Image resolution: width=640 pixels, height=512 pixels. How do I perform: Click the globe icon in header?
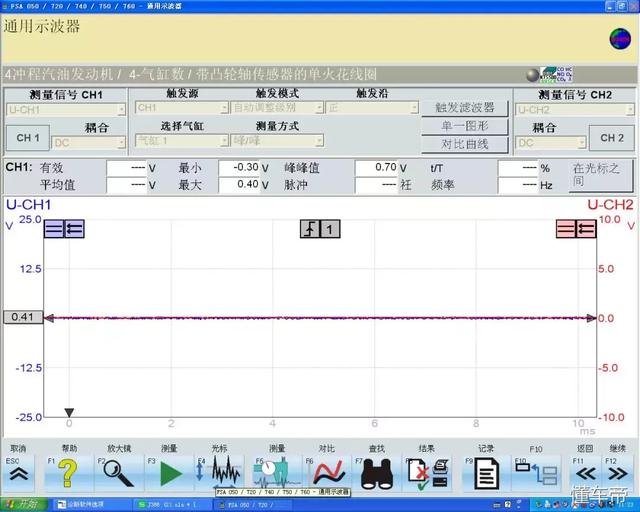(620, 39)
